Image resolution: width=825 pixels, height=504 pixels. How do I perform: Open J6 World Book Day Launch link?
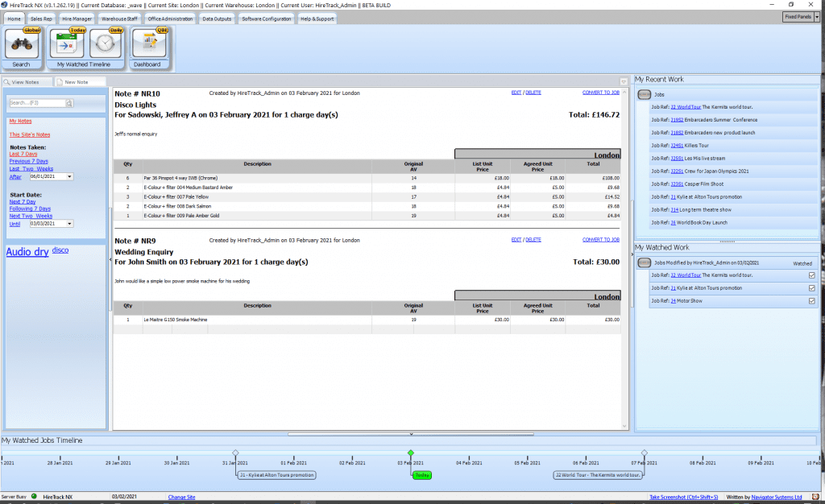click(673, 223)
